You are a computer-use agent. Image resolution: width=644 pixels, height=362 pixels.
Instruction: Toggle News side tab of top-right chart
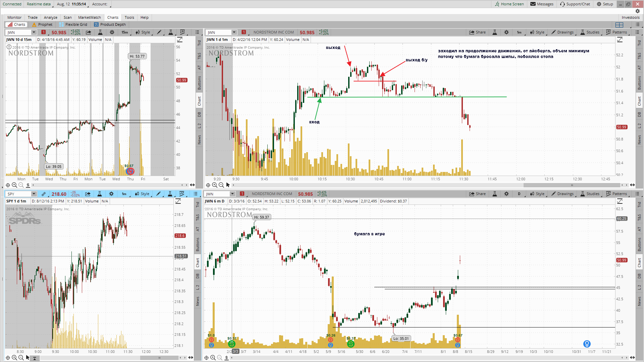coord(639,140)
